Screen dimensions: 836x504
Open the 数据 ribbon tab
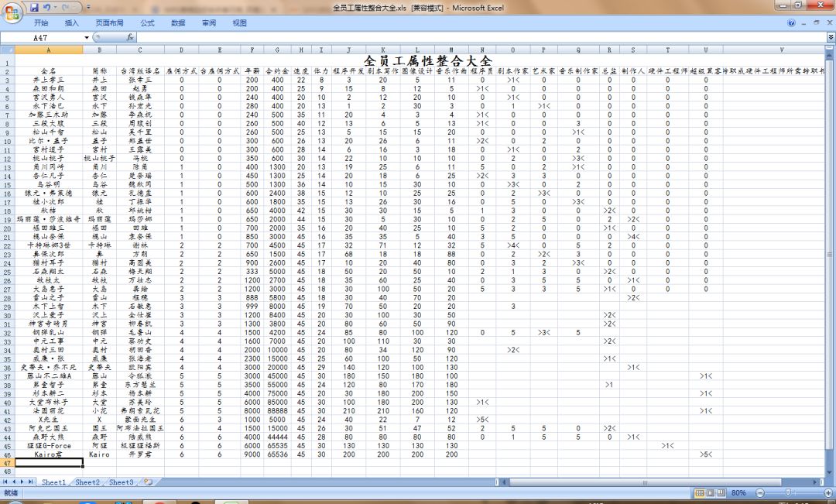click(178, 23)
